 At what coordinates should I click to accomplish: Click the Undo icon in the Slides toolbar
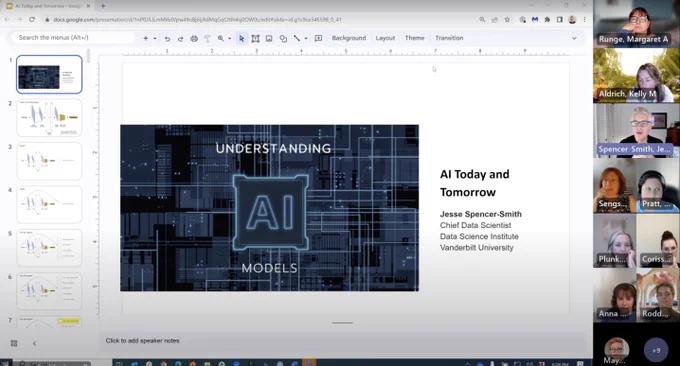pos(167,39)
